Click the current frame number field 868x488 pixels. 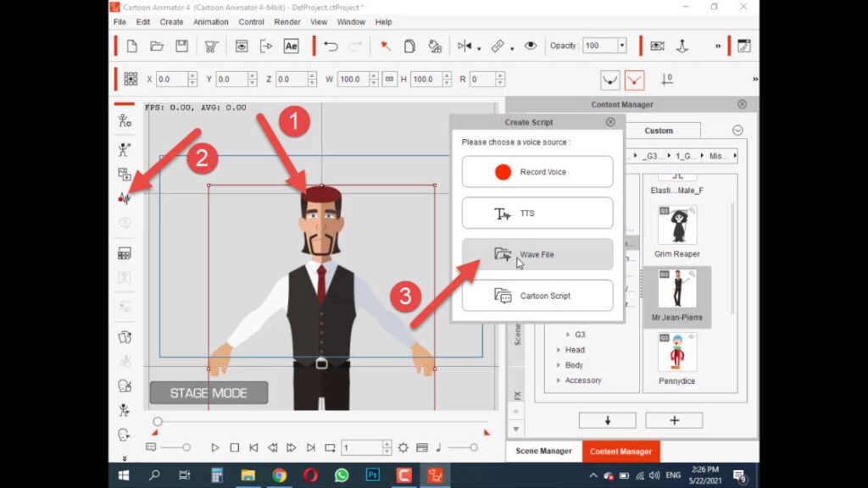362,447
